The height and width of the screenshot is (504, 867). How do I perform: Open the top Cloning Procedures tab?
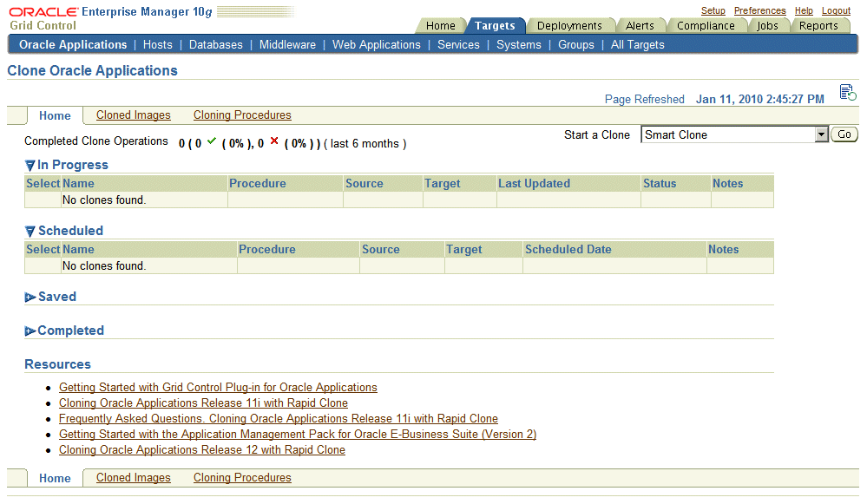click(242, 115)
